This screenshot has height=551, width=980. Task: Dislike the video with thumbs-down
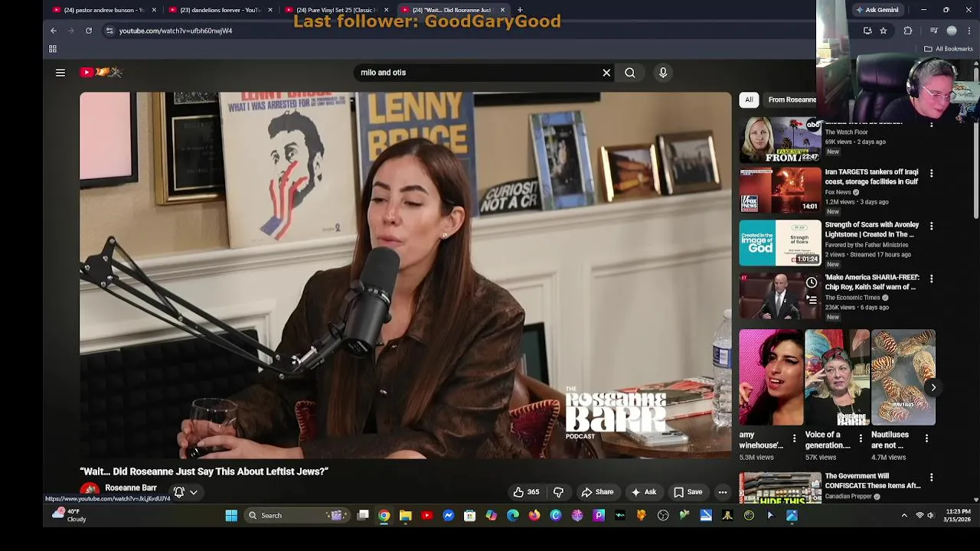[558, 492]
